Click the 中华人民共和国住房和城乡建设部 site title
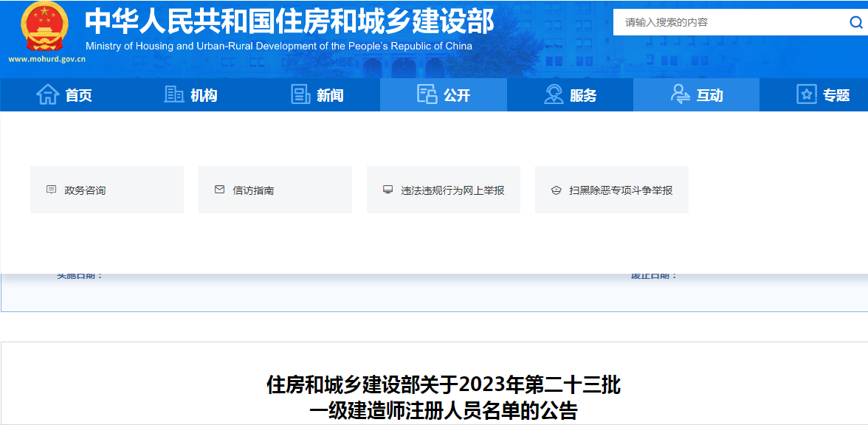The height and width of the screenshot is (425, 868). pyautogui.click(x=289, y=22)
